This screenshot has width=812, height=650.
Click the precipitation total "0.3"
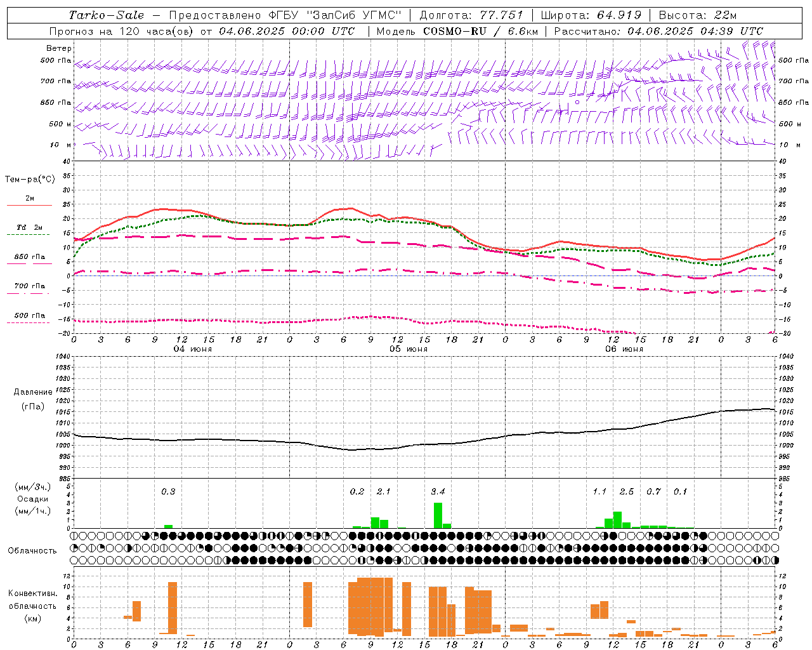click(168, 492)
